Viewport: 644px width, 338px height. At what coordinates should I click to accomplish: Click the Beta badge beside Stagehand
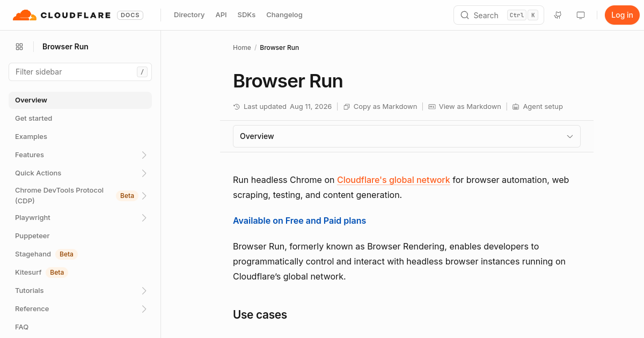coord(67,254)
